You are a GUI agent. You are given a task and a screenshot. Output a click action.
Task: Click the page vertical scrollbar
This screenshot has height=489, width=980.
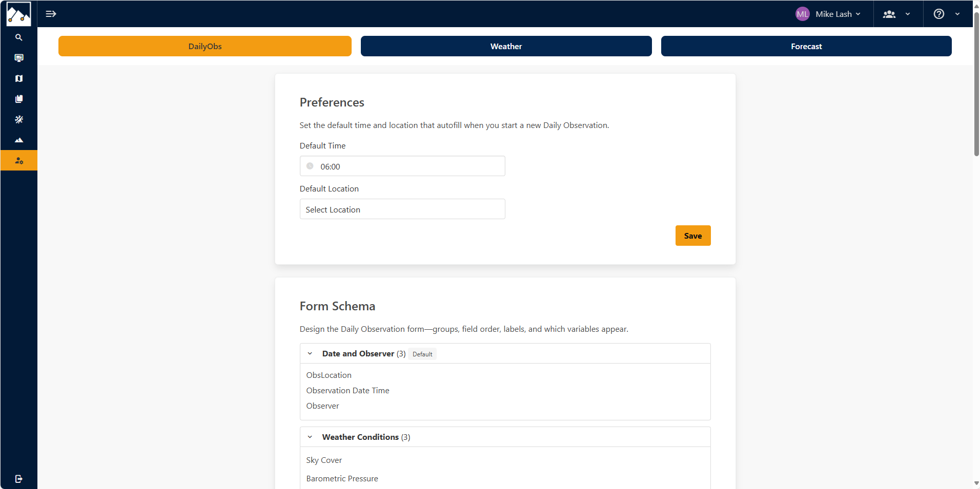(976, 84)
